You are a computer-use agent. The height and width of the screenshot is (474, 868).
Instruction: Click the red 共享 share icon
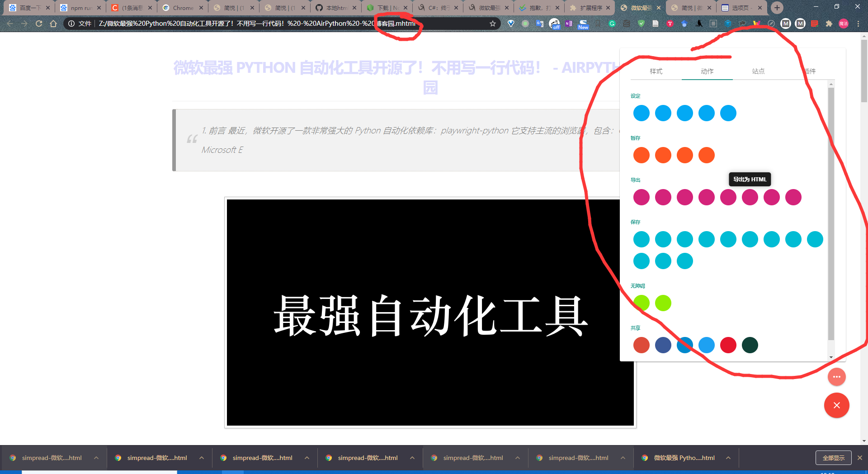click(728, 345)
